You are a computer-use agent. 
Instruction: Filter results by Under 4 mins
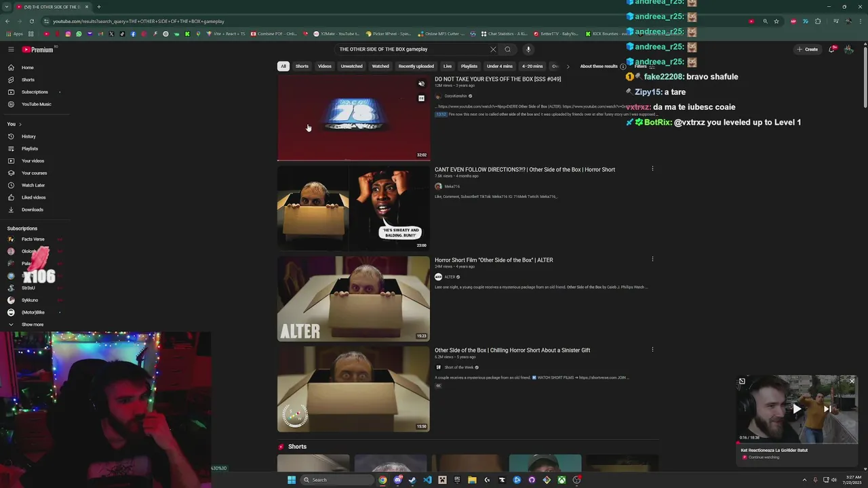(500, 66)
